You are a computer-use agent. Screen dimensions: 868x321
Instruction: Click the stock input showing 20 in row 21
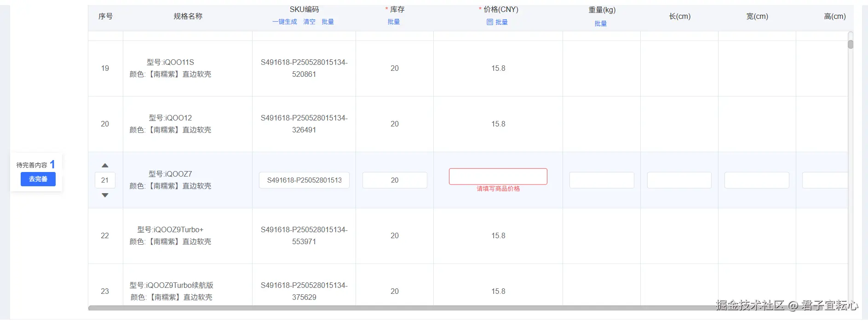coord(394,180)
